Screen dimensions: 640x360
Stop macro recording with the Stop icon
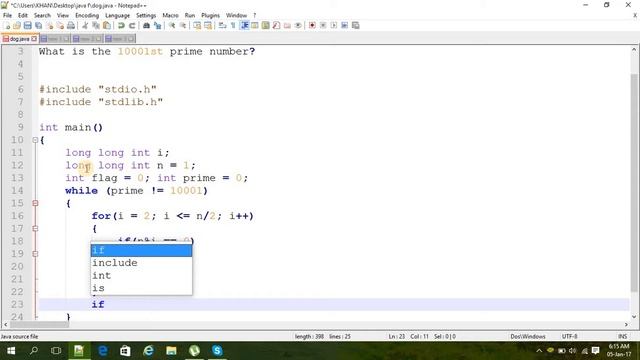pos(323,26)
